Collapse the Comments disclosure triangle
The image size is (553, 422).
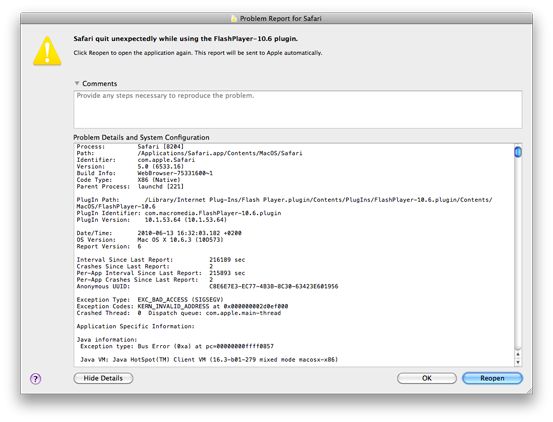pos(77,83)
